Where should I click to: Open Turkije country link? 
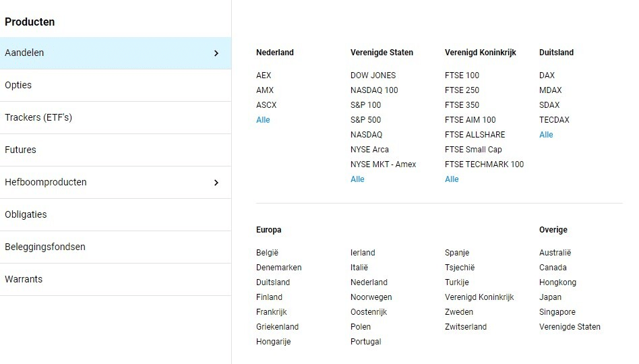point(456,282)
